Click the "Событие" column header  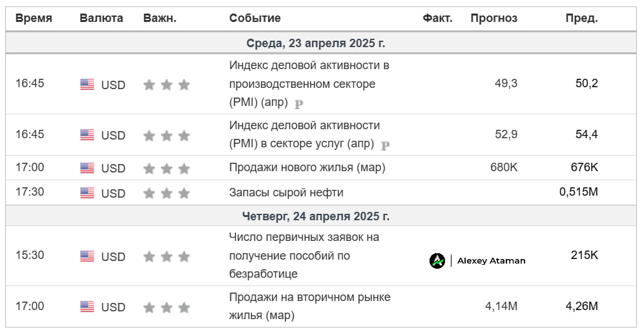255,18
